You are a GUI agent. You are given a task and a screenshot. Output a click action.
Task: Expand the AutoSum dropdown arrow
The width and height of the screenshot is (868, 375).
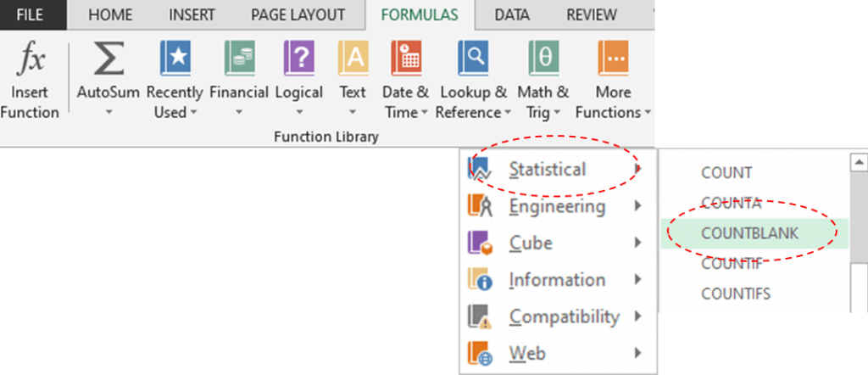point(108,113)
